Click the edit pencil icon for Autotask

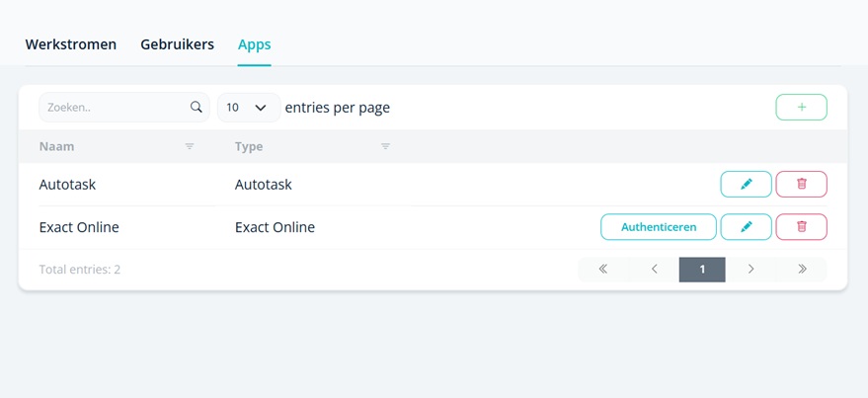(x=746, y=184)
